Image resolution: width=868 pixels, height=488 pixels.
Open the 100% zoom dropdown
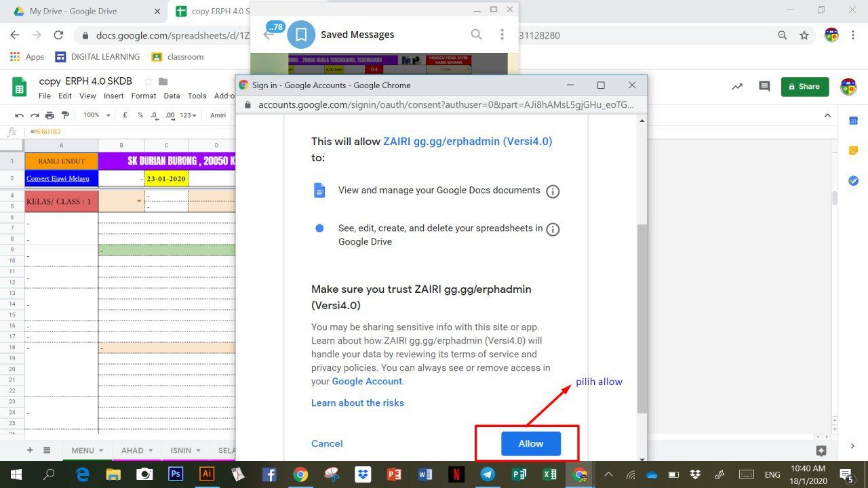(x=97, y=115)
